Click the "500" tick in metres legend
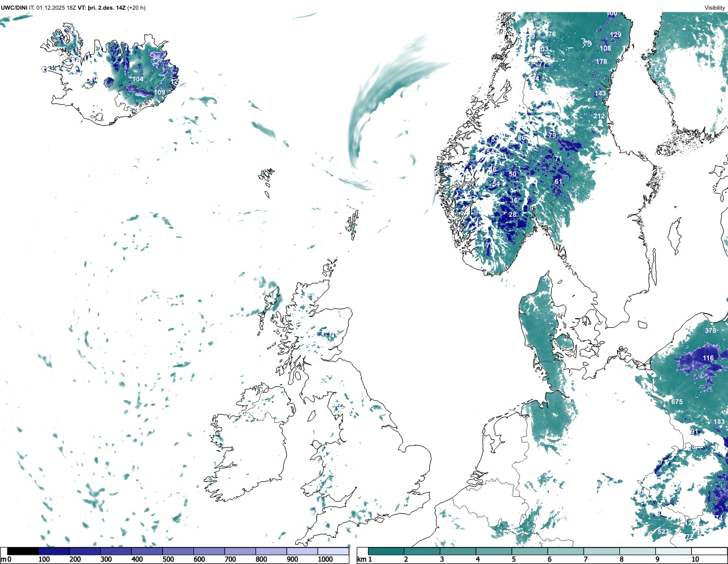 [x=168, y=559]
